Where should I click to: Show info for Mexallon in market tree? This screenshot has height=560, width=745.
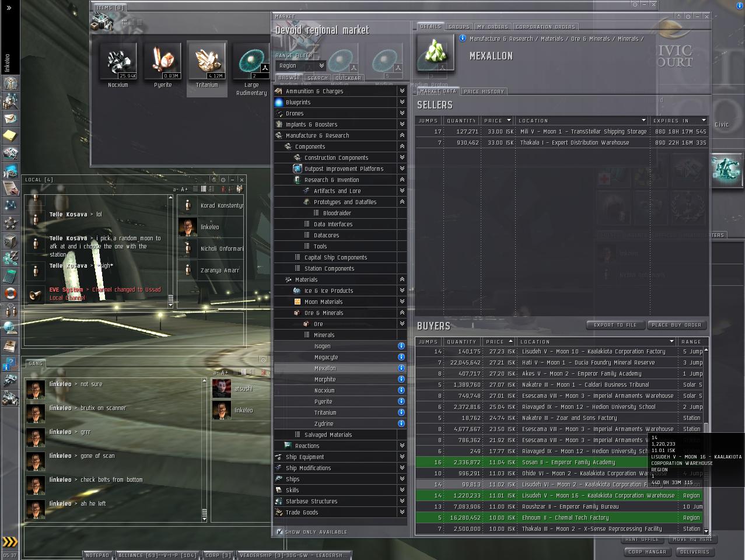point(401,368)
